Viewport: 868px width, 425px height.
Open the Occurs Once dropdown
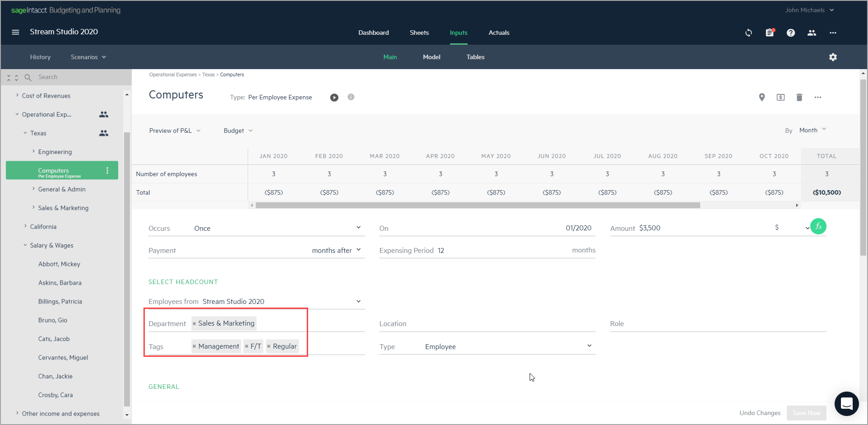(x=256, y=228)
